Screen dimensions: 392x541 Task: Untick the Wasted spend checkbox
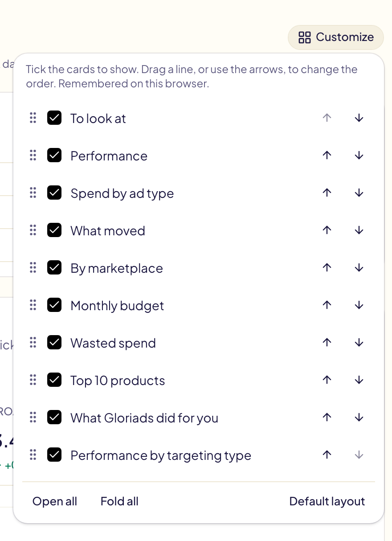(54, 343)
